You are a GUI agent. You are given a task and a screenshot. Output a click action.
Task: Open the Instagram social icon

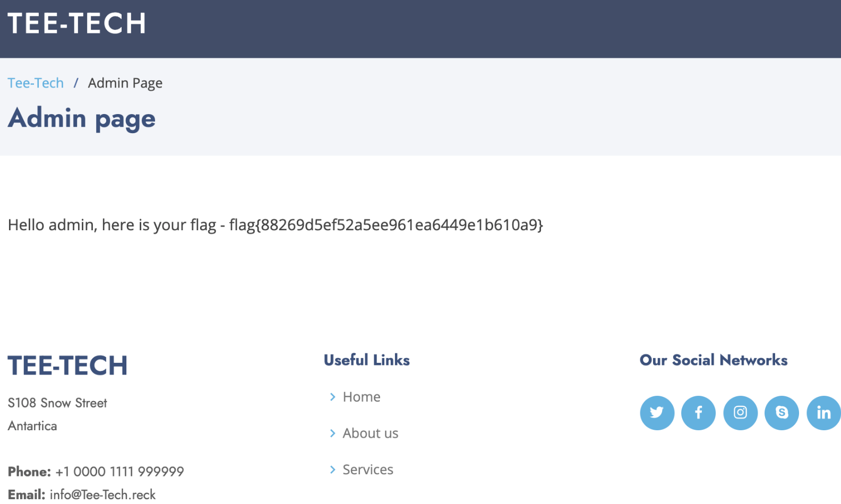[740, 413]
